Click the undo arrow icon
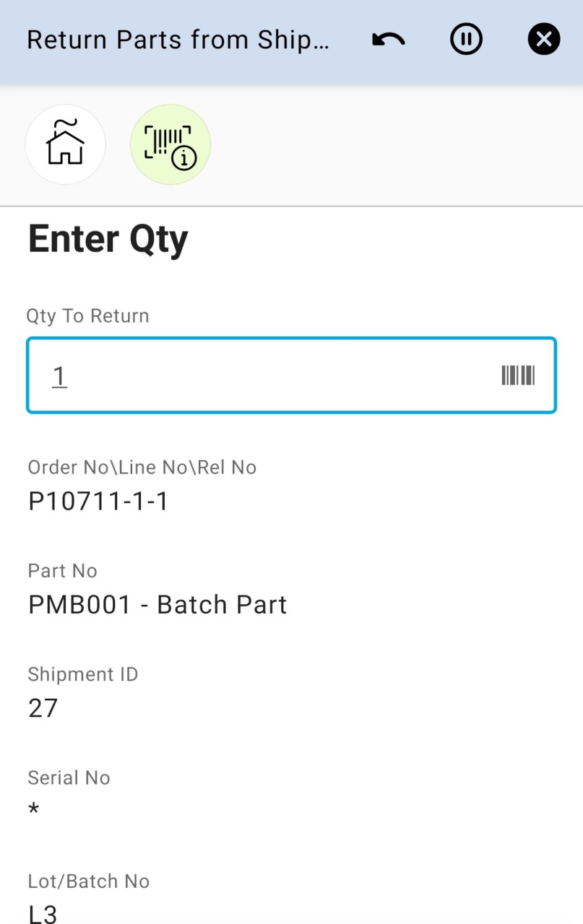This screenshot has width=583, height=924. 389,40
